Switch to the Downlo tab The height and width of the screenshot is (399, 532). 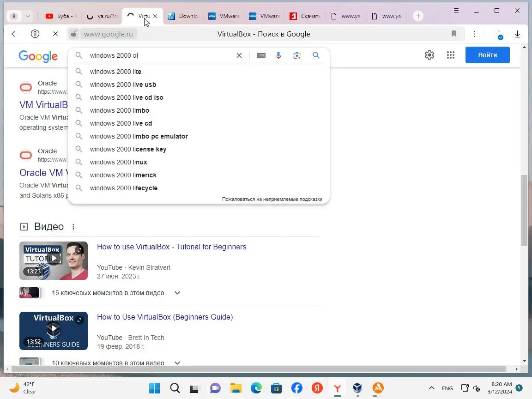(183, 16)
